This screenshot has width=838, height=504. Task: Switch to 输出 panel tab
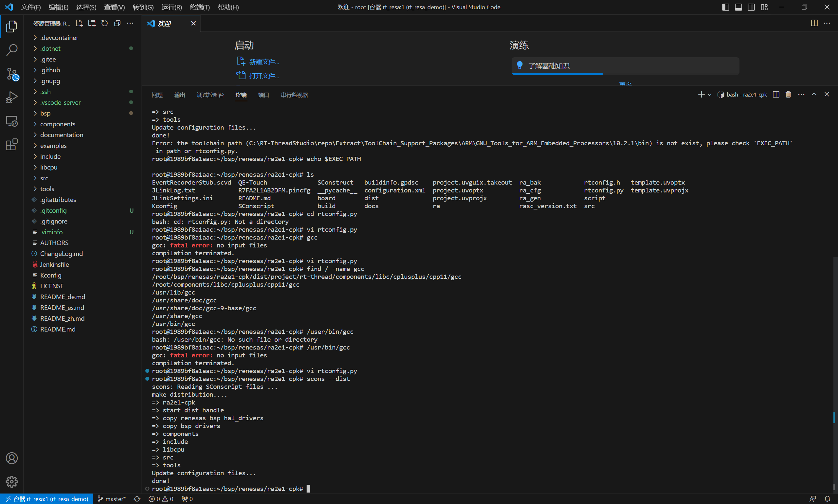click(x=180, y=95)
